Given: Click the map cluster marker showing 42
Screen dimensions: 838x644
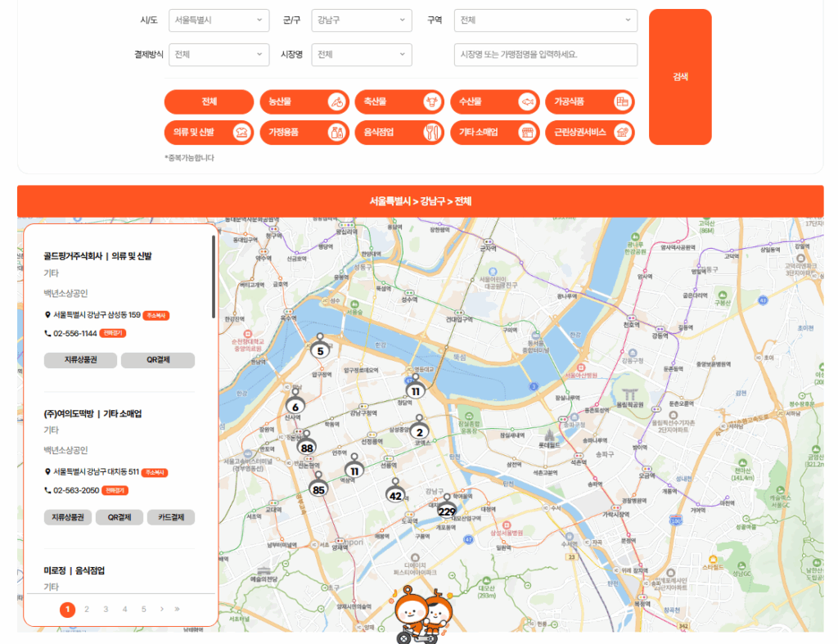Looking at the screenshot, I should point(395,493).
